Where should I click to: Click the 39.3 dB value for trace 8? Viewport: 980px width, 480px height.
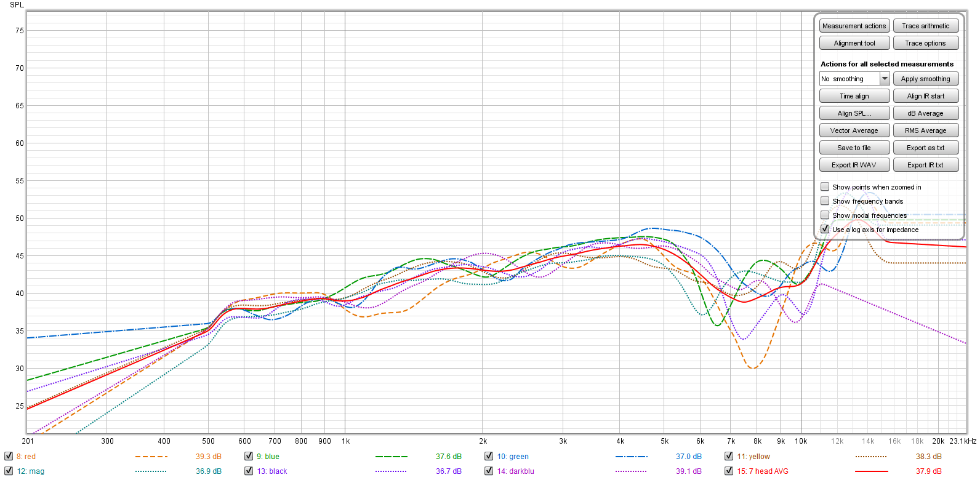coord(209,457)
